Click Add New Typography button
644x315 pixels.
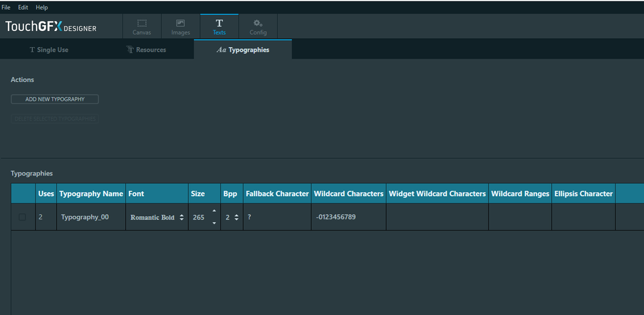55,99
